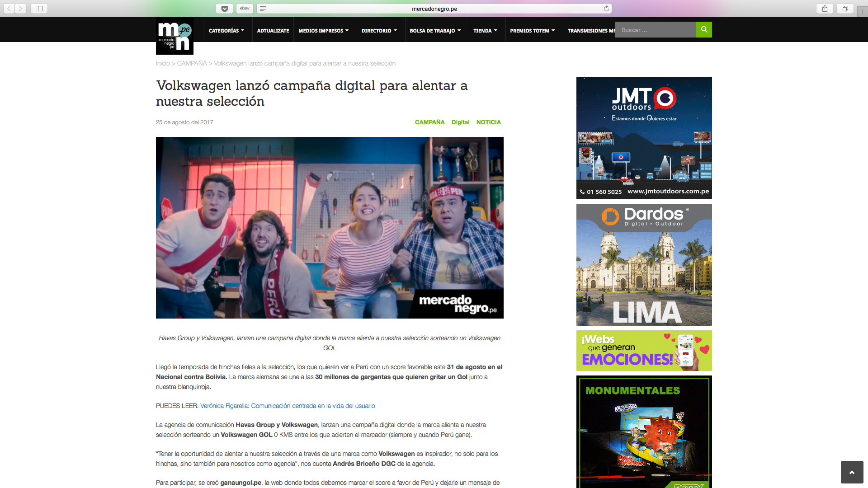Click the ebay extension button
This screenshot has height=488, width=868.
245,9
